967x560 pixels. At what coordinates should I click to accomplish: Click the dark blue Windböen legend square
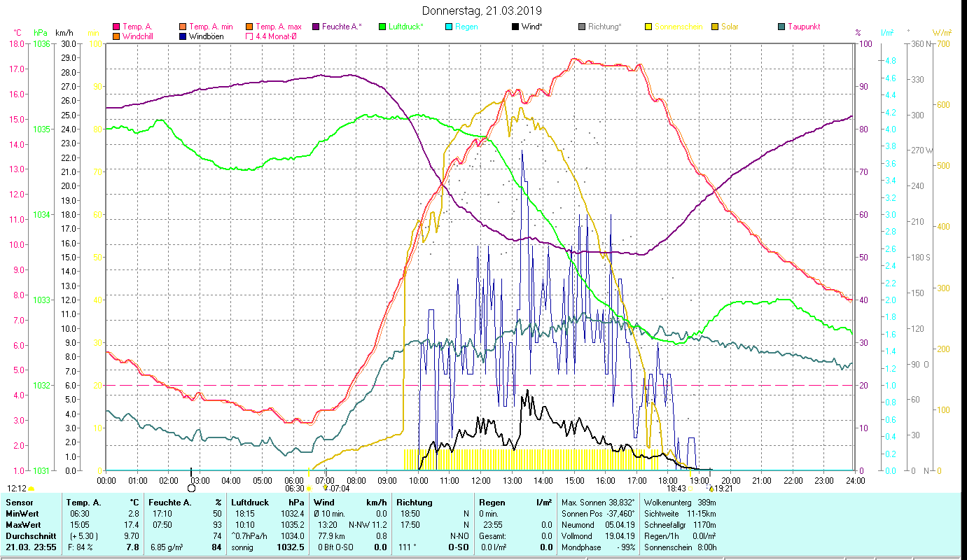[183, 36]
